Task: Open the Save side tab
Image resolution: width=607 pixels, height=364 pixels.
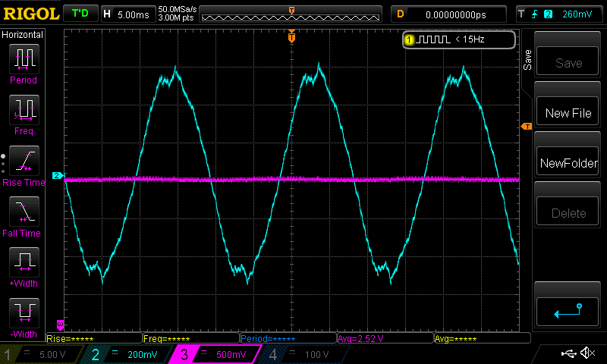Action: (x=527, y=61)
